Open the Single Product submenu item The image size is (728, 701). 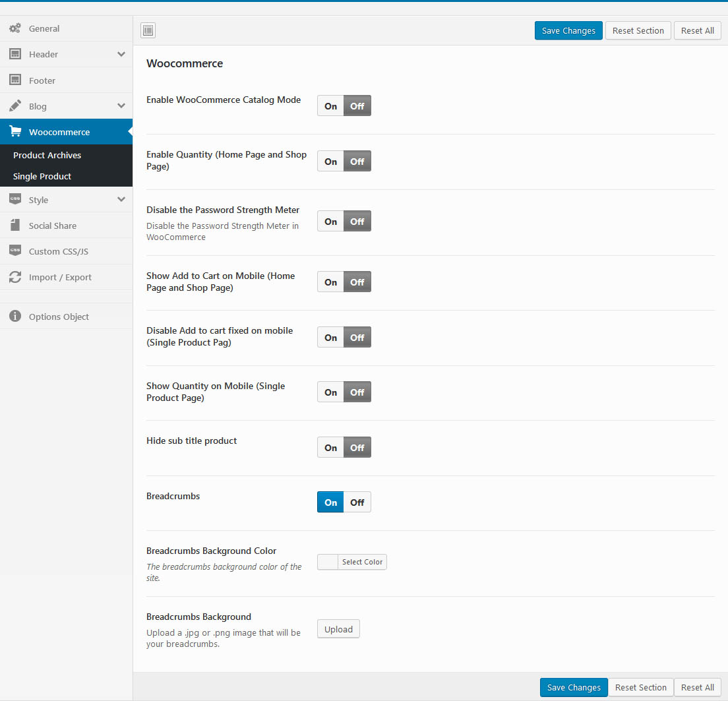(x=42, y=176)
